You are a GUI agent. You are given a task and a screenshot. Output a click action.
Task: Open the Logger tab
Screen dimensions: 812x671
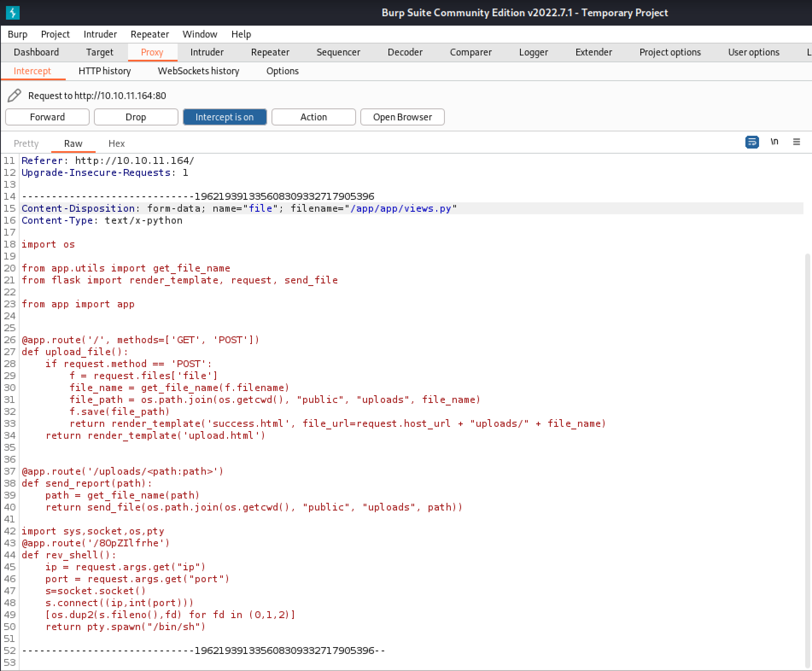pos(534,52)
